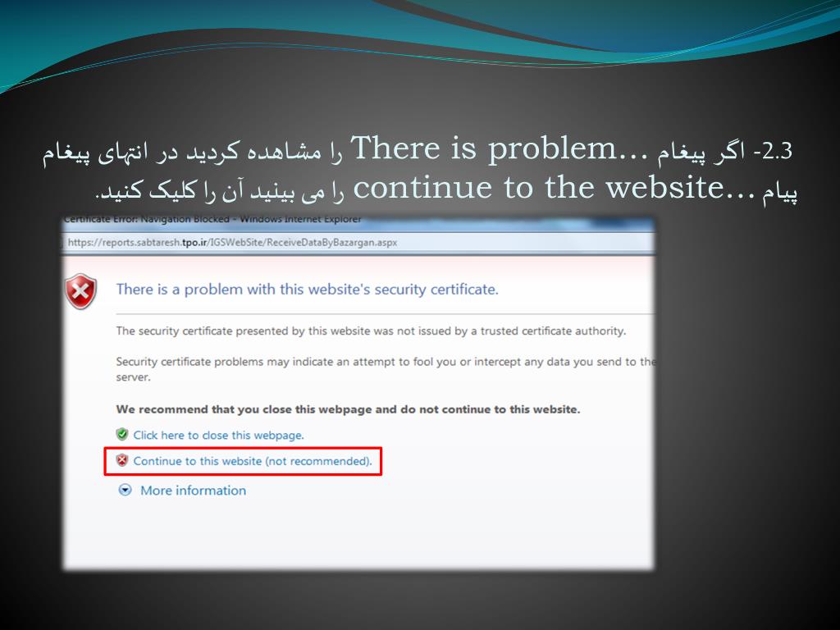840x630 pixels.
Task: Choose 'Continue to this website (not recommended)' link
Action: 253,461
